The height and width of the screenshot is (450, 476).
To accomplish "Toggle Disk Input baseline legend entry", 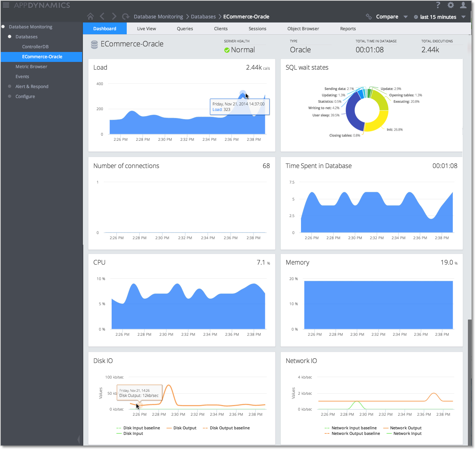I will (138, 428).
